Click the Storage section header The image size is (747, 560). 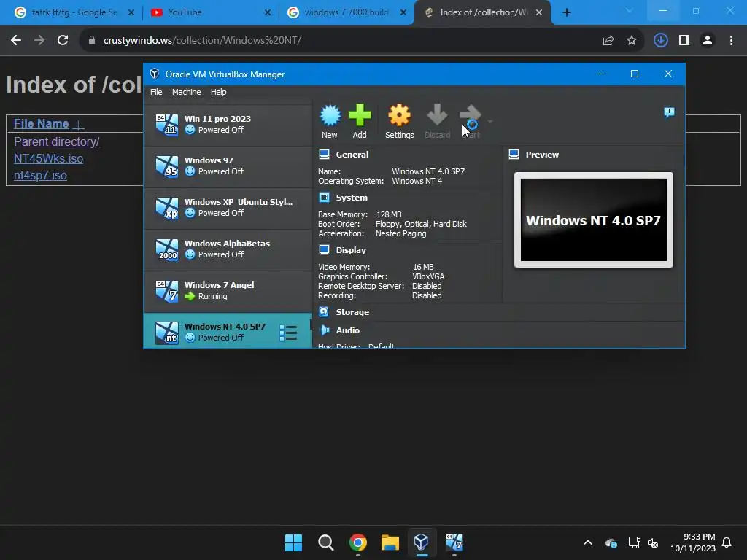point(352,312)
